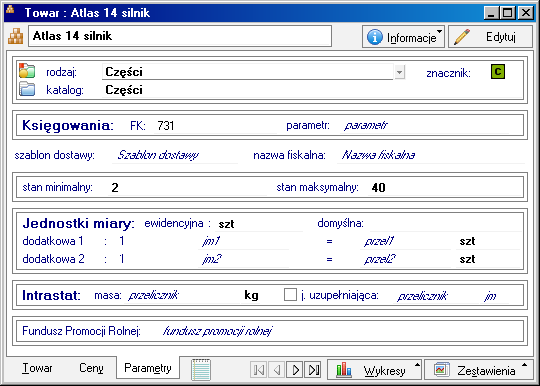Go to previous record arrow

pyautogui.click(x=277, y=370)
